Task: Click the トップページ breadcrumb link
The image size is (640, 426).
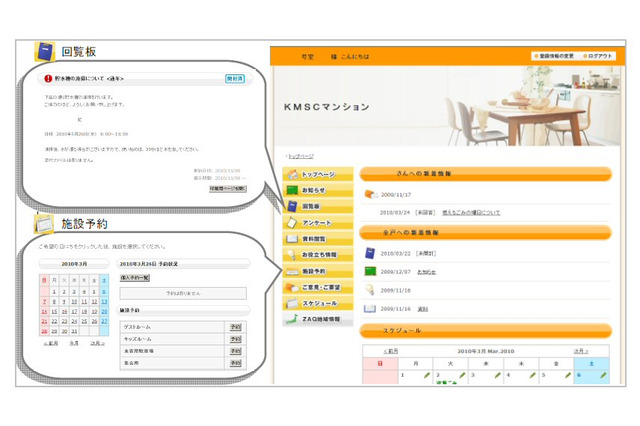Action: (x=301, y=156)
